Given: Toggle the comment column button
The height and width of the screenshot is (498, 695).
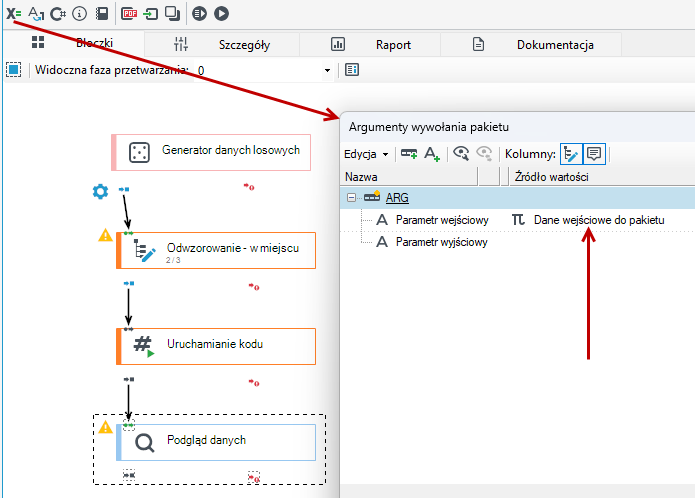Looking at the screenshot, I should (594, 154).
